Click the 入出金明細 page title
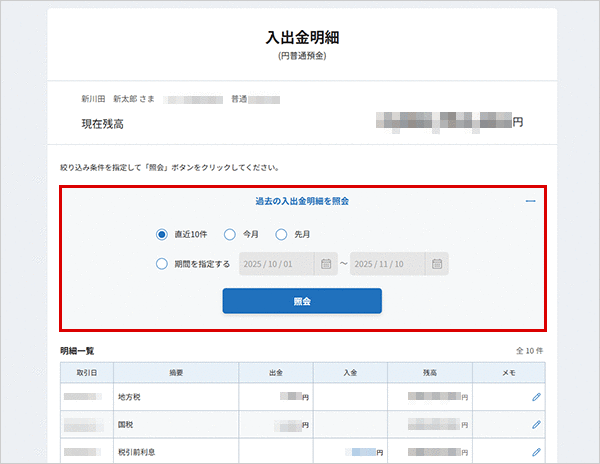 tap(302, 37)
